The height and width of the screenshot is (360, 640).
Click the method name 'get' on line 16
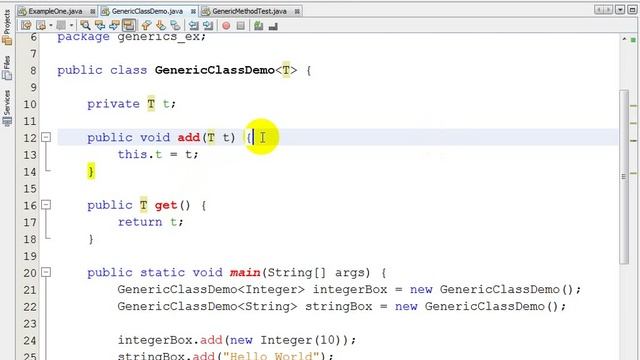[x=166, y=205]
